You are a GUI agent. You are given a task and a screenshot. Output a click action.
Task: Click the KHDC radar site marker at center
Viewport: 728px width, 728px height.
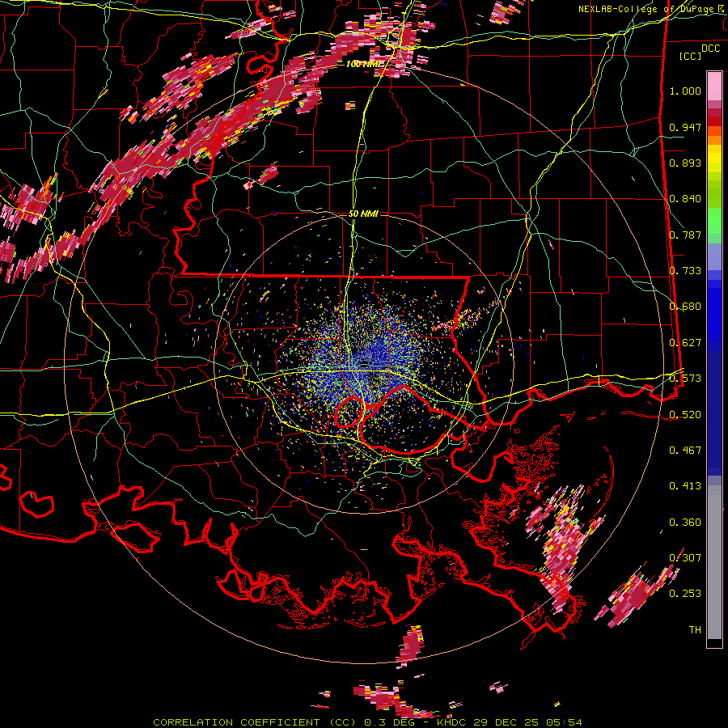click(x=365, y=364)
